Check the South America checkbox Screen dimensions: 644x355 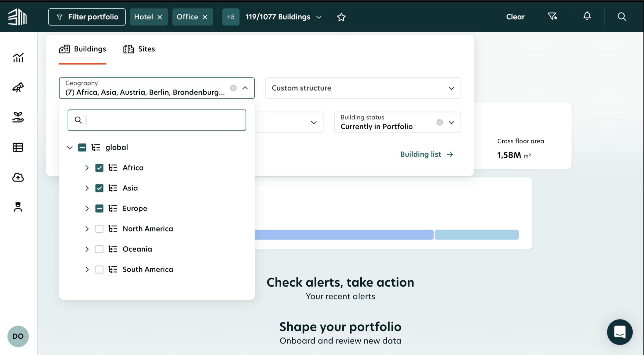[99, 269]
